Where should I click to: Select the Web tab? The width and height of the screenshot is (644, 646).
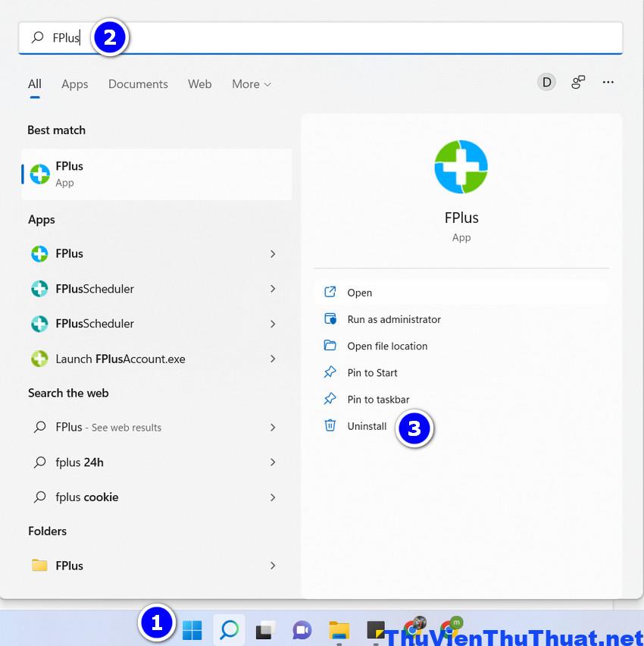click(200, 84)
